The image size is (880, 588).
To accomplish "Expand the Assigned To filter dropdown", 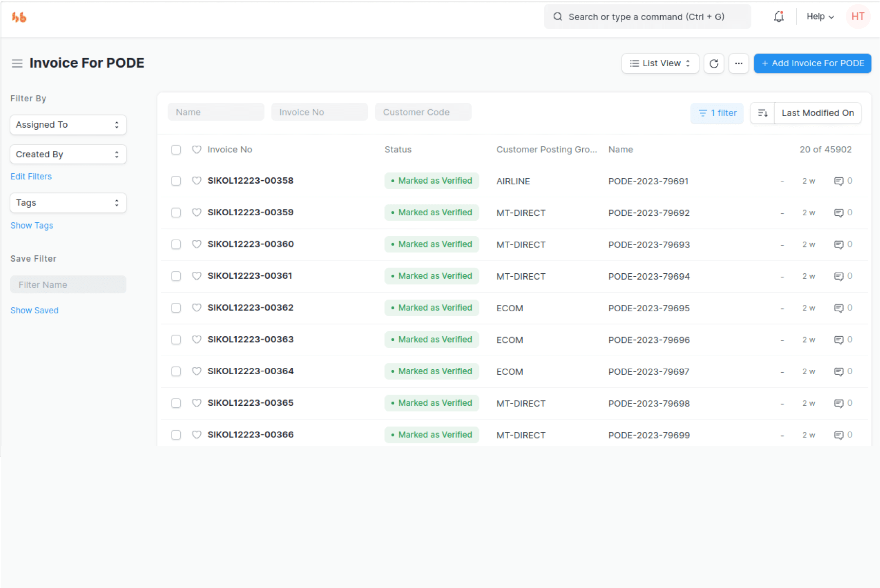I will (68, 125).
